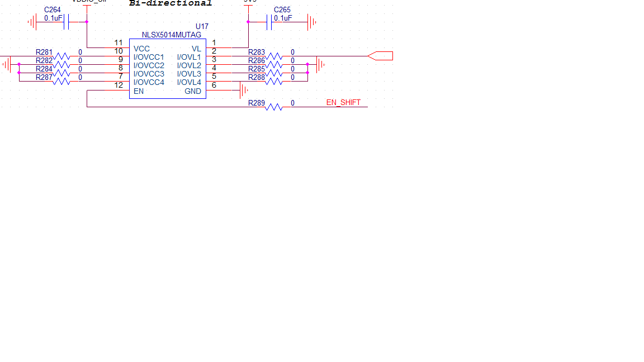
Task: Click the R281 reference label
Action: [x=44, y=52]
